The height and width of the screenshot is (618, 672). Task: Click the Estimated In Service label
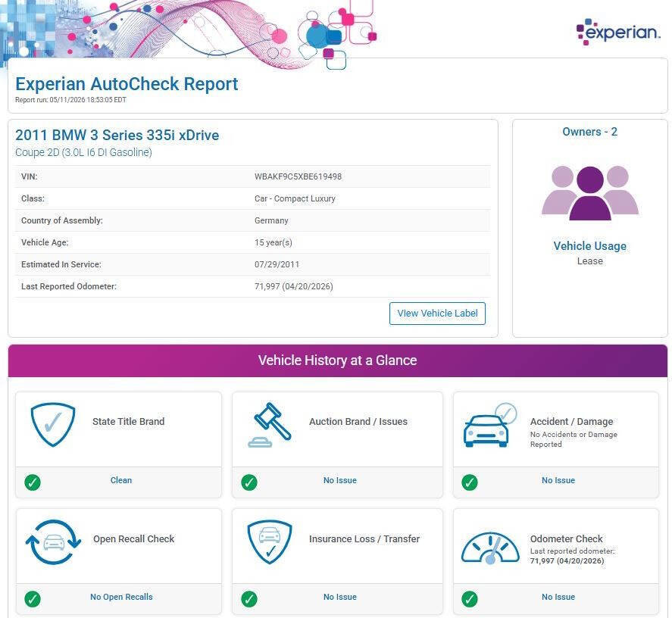(x=61, y=264)
